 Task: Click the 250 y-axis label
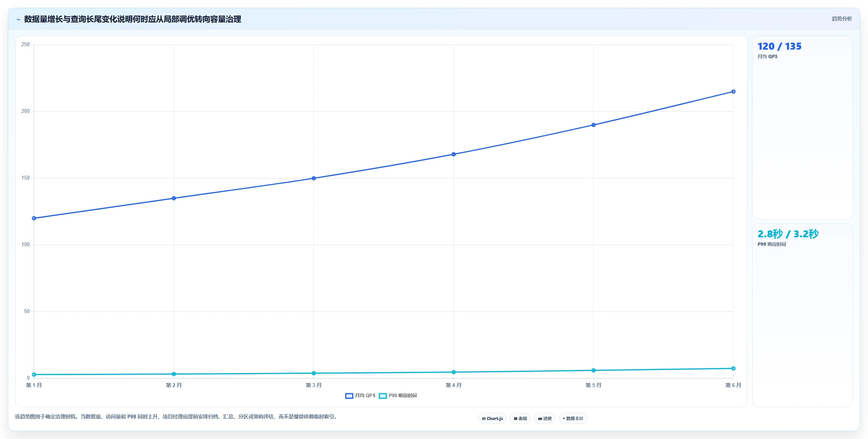(x=25, y=45)
